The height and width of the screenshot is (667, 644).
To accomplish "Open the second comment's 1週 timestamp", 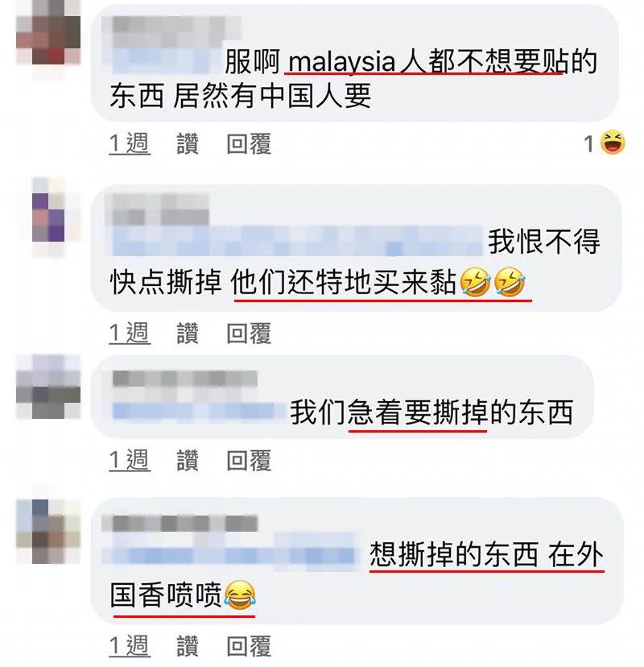I will [x=130, y=333].
